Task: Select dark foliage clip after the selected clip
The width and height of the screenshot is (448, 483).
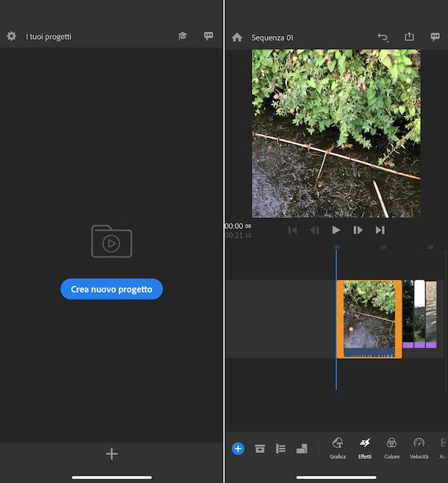Action: pyautogui.click(x=408, y=314)
